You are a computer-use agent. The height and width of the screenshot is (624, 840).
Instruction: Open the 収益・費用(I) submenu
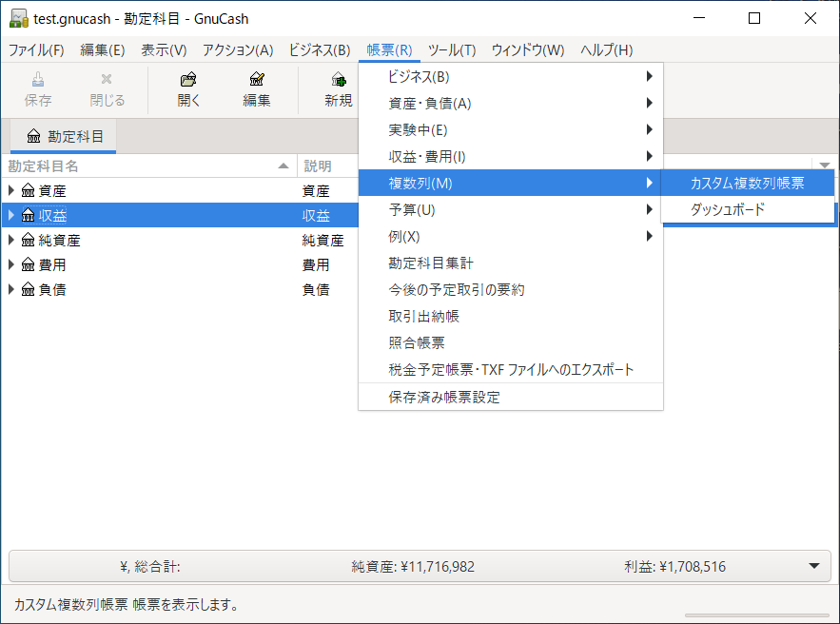point(511,156)
